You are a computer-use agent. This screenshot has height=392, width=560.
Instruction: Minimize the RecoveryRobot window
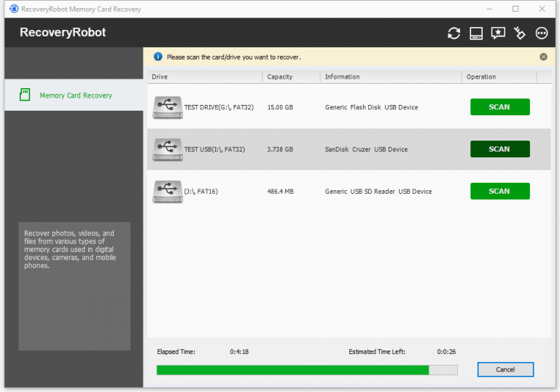point(489,9)
